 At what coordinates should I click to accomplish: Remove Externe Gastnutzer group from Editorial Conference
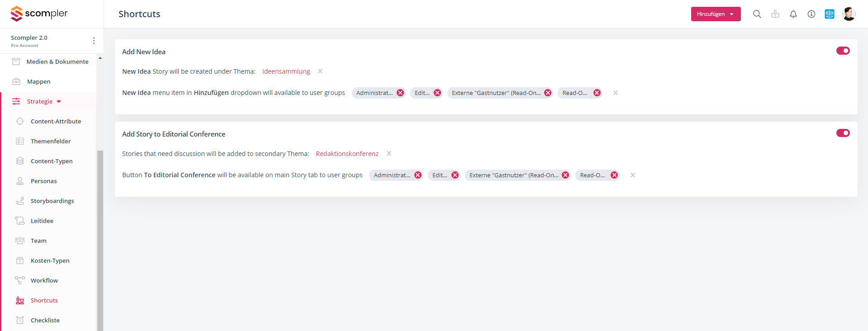(x=565, y=175)
